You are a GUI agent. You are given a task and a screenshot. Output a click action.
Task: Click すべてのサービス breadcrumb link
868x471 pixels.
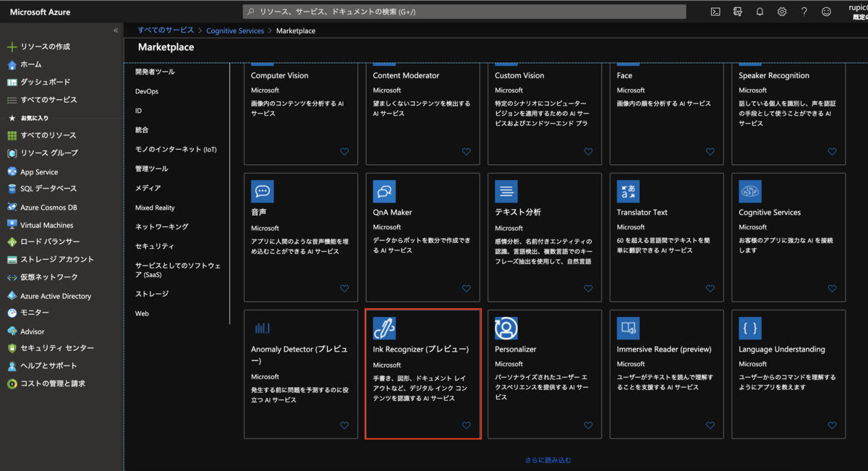point(166,30)
